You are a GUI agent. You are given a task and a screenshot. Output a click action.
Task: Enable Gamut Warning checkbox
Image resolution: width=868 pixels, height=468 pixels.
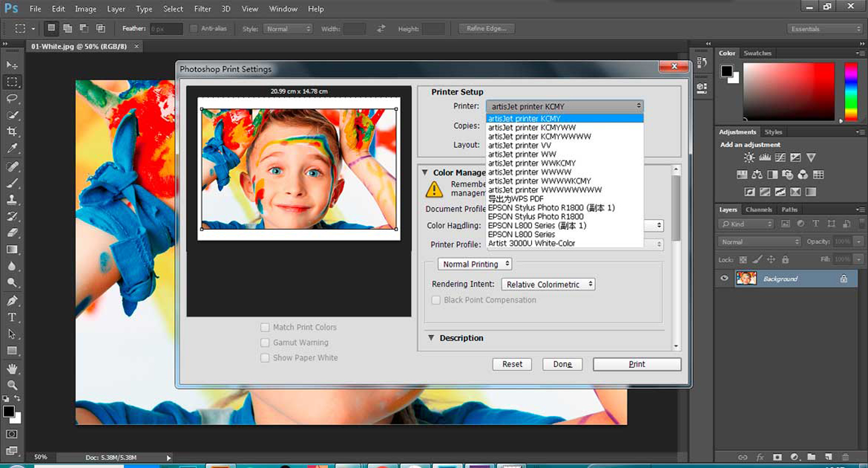point(265,343)
